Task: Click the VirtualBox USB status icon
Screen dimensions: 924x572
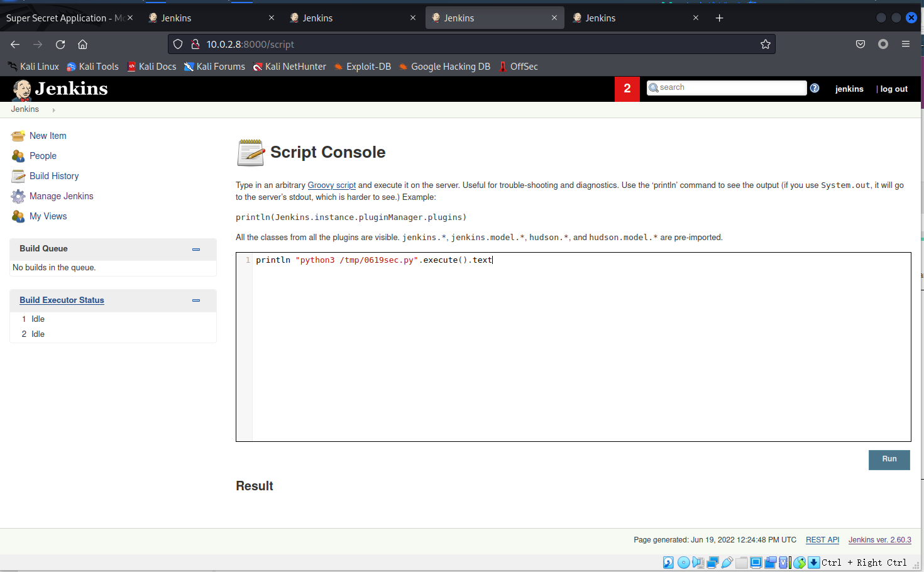Action: click(x=727, y=563)
